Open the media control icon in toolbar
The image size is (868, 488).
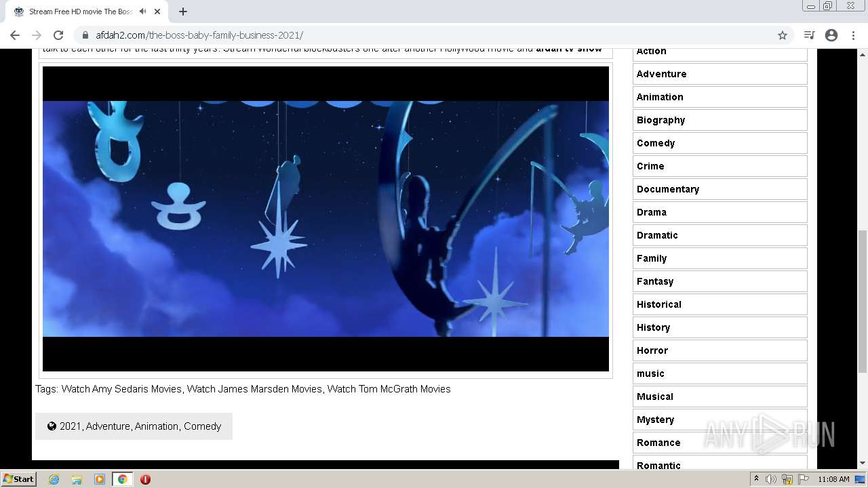809,35
